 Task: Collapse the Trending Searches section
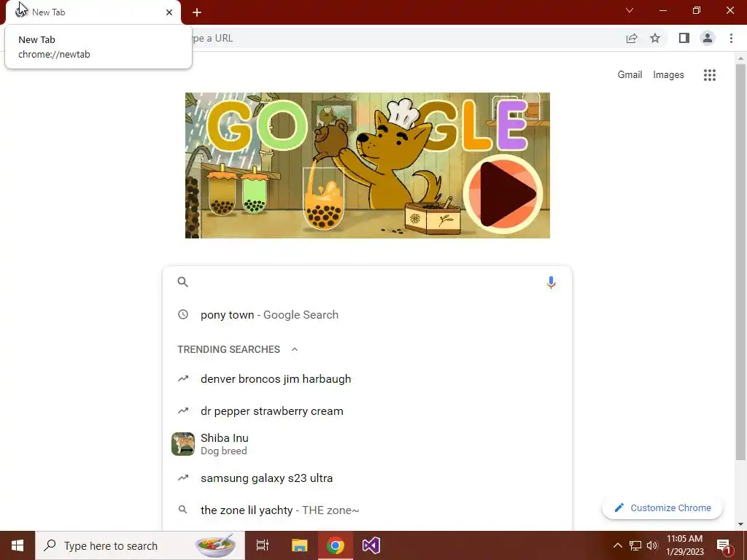(x=295, y=349)
